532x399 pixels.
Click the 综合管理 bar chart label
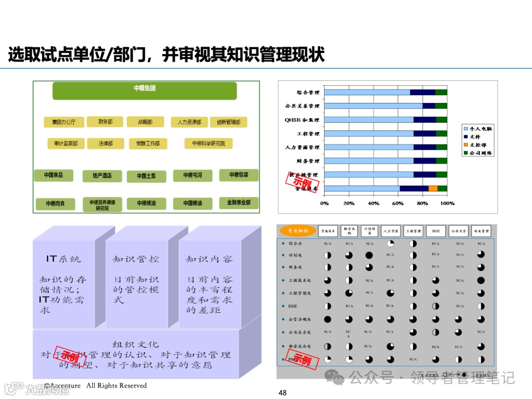pos(308,92)
